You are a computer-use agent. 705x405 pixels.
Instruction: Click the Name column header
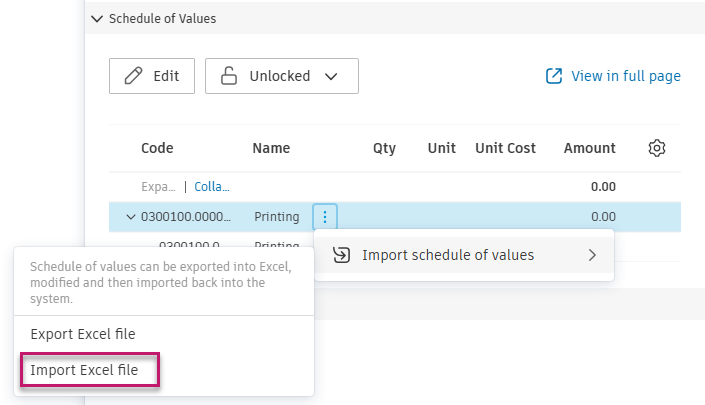271,148
